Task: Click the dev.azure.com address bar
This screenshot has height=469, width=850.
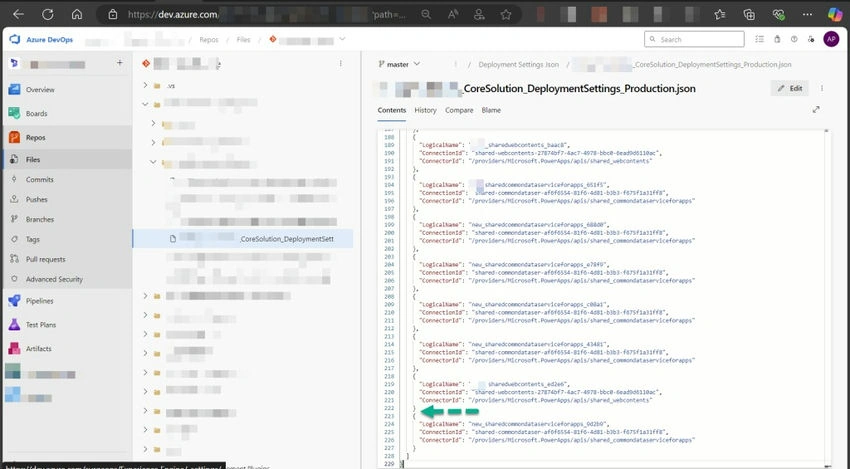Action: click(173, 15)
